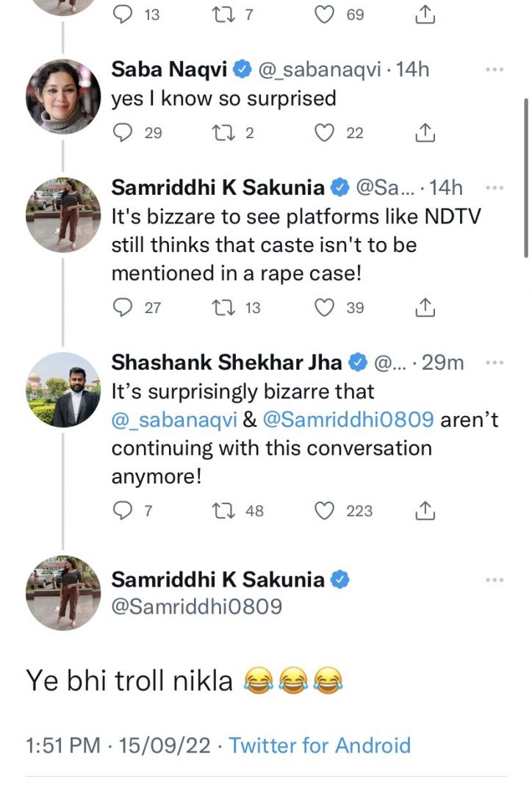Share Shashank Shekhar Jha's tweet
Screen dimensions: 532x785
point(425,510)
